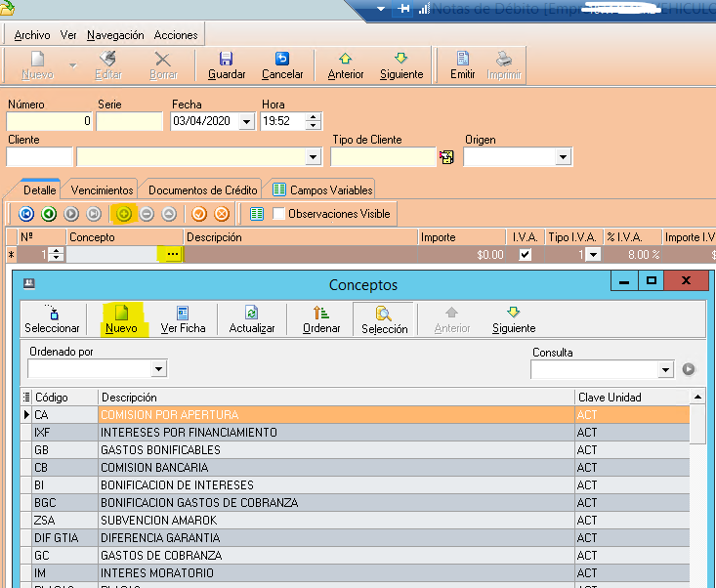Open the Ver menu
The image size is (716, 588).
[x=68, y=35]
